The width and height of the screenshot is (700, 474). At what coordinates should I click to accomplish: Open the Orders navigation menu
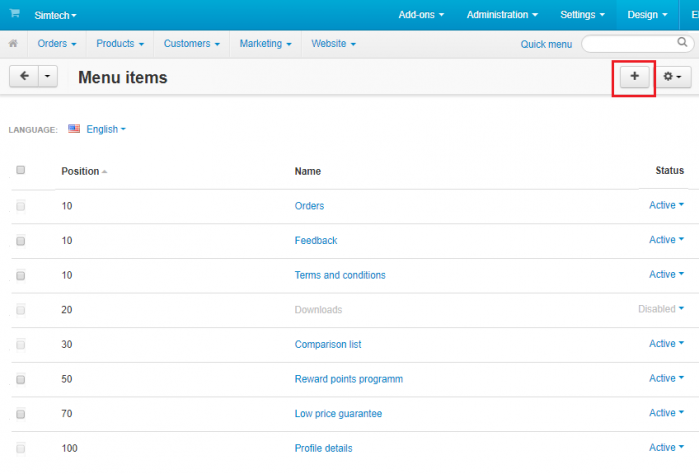click(x=57, y=44)
